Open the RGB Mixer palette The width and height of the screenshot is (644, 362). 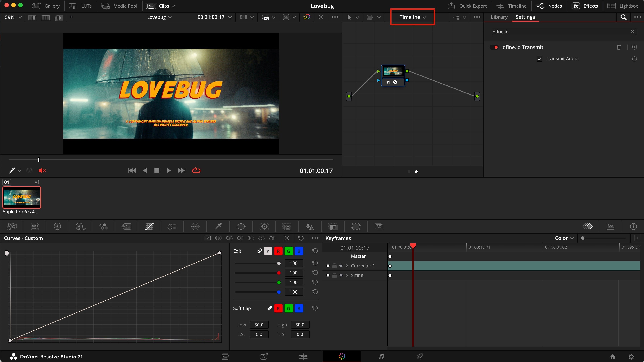point(103,227)
